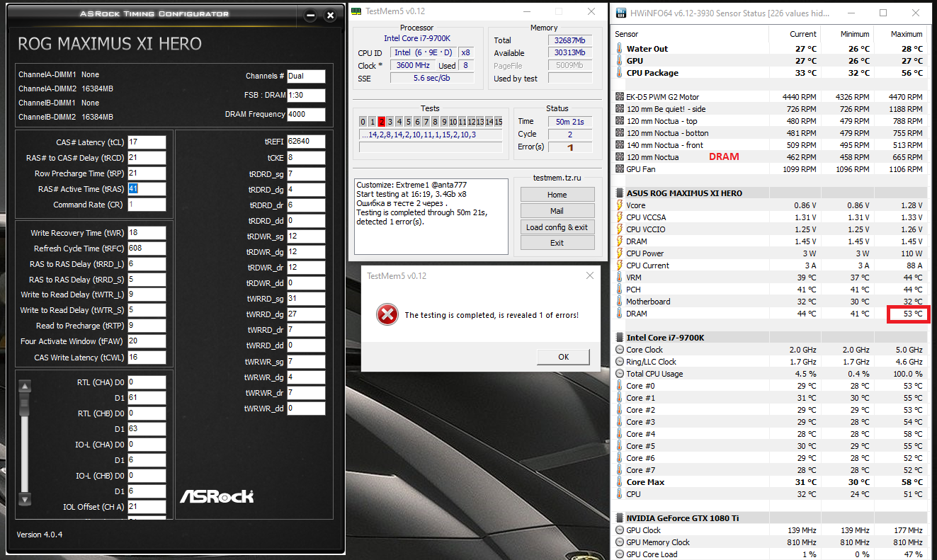The image size is (937, 560).
Task: Click the Vcore lightning bolt icon
Action: click(x=619, y=205)
